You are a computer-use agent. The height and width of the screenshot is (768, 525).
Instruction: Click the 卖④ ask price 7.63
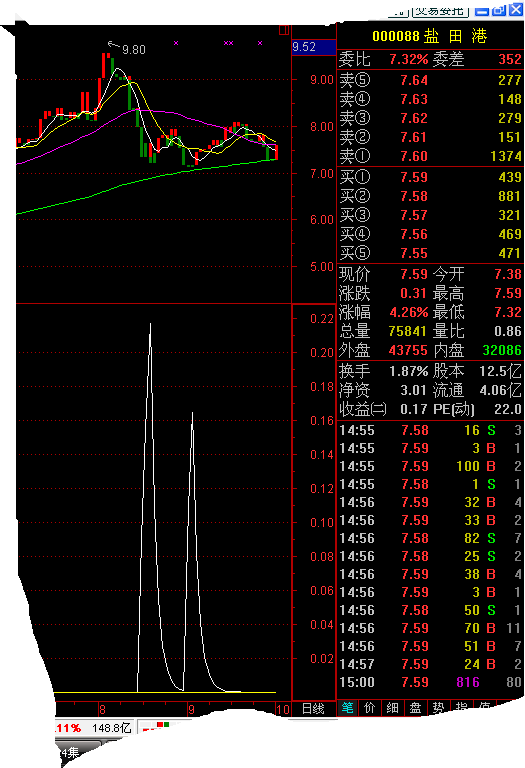pos(414,99)
